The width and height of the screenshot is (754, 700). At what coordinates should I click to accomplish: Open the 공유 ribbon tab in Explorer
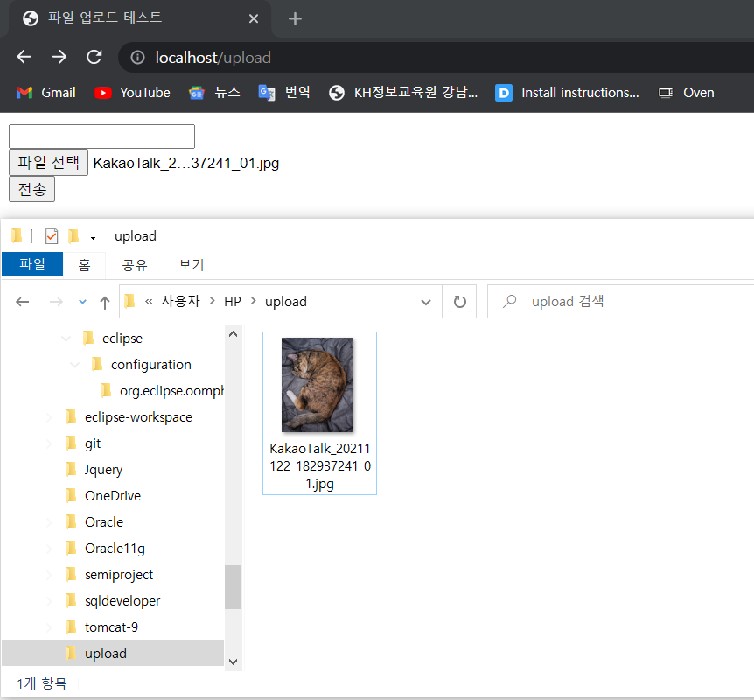pos(134,265)
